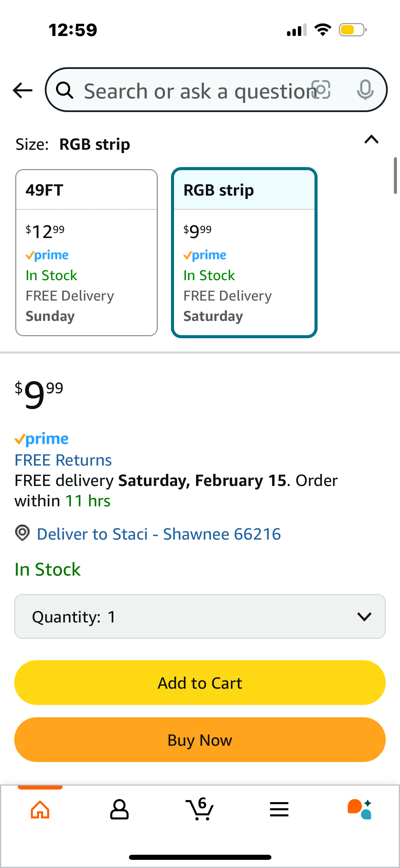The image size is (400, 868).
Task: Open the hamburger menu tab
Action: (279, 810)
